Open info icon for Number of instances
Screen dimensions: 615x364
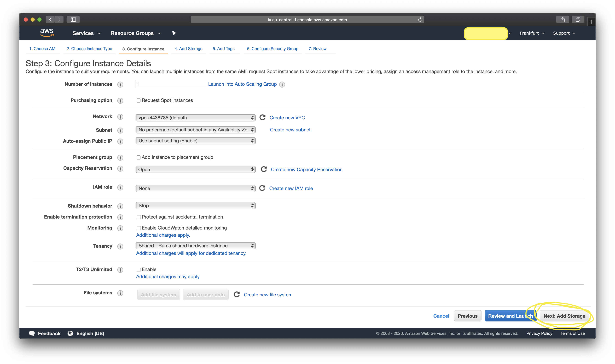pyautogui.click(x=120, y=84)
